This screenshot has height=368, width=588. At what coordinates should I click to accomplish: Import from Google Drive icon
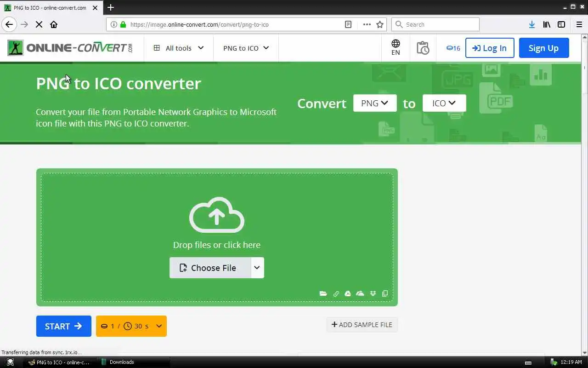[x=348, y=293]
